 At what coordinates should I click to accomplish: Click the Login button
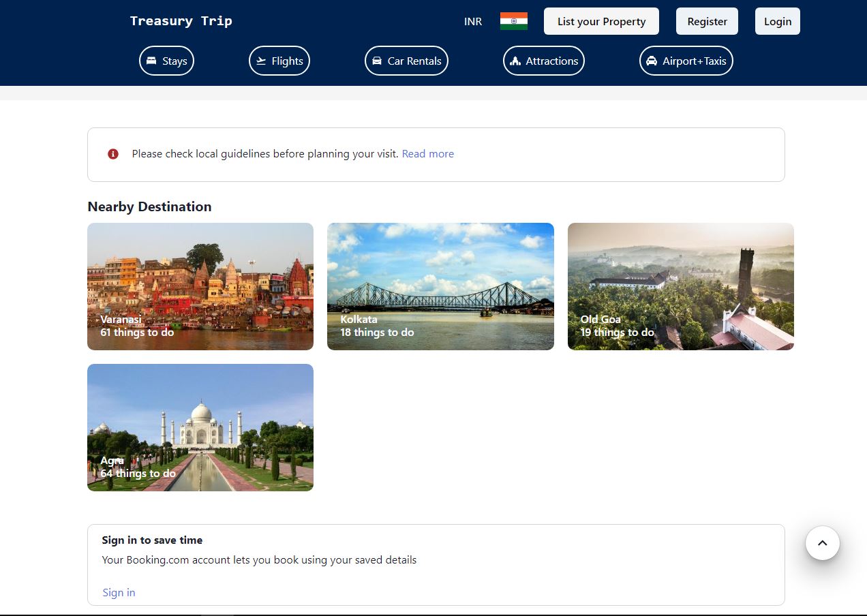[x=777, y=21]
